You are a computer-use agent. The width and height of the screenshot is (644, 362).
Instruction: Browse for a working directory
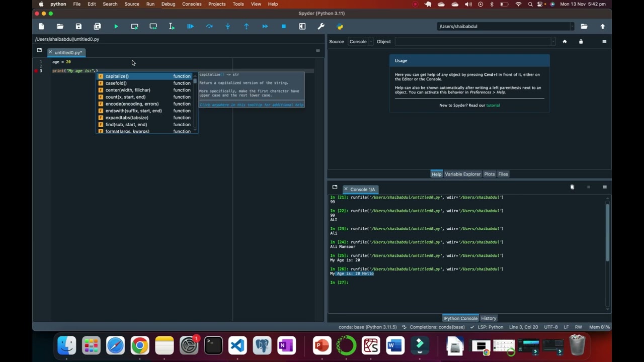tap(584, 26)
